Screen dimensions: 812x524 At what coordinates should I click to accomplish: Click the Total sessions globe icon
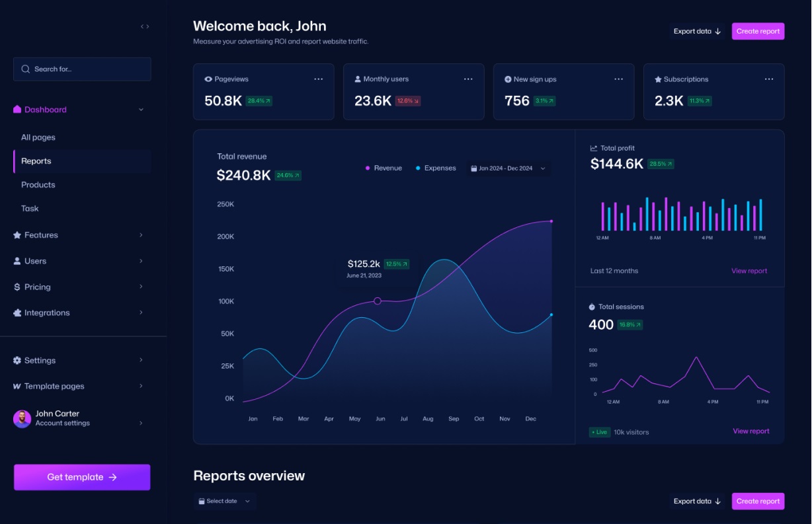590,306
